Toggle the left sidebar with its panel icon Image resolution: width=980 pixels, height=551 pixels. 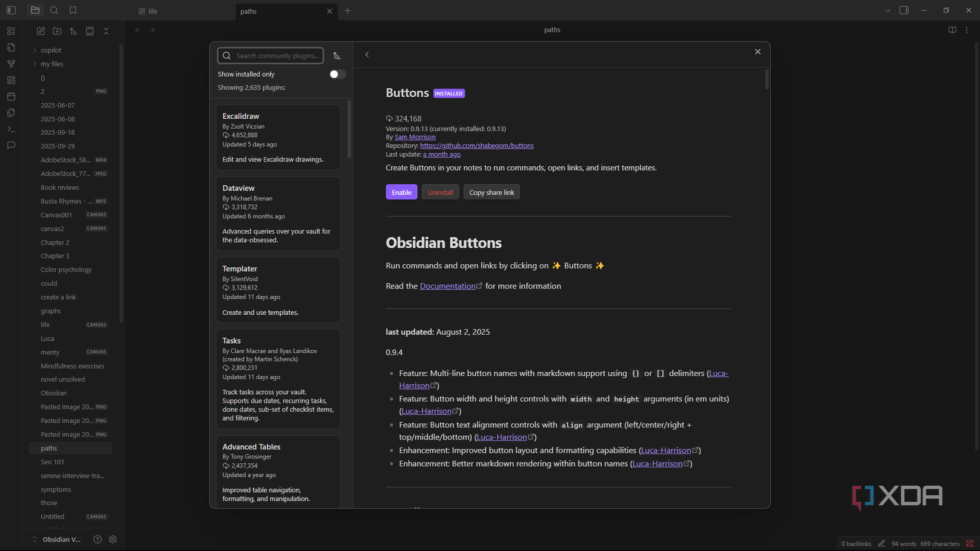point(11,10)
